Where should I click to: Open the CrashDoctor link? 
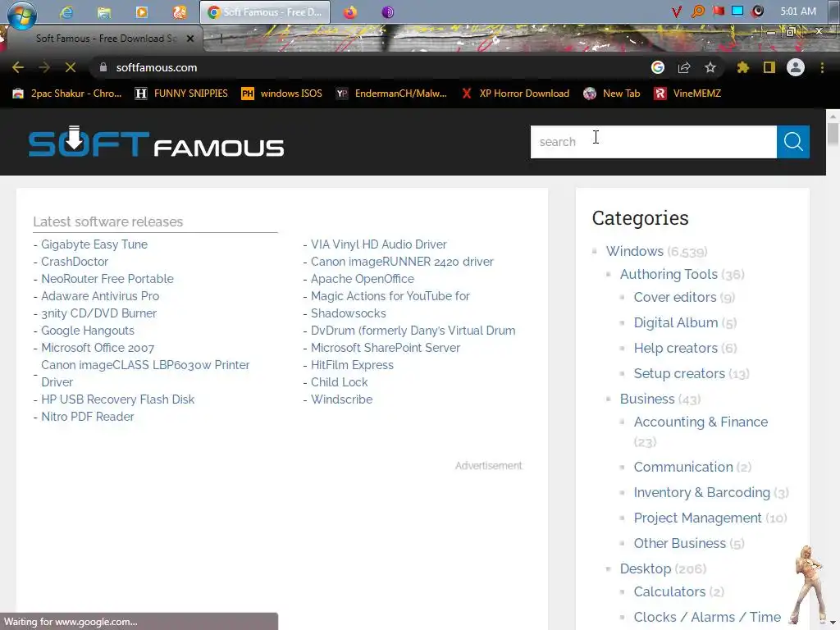[75, 262]
